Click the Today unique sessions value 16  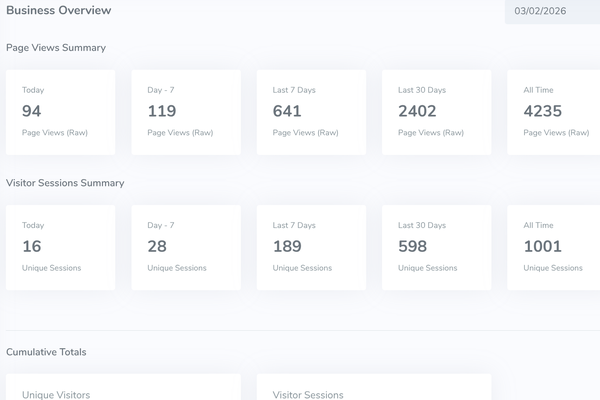point(31,246)
